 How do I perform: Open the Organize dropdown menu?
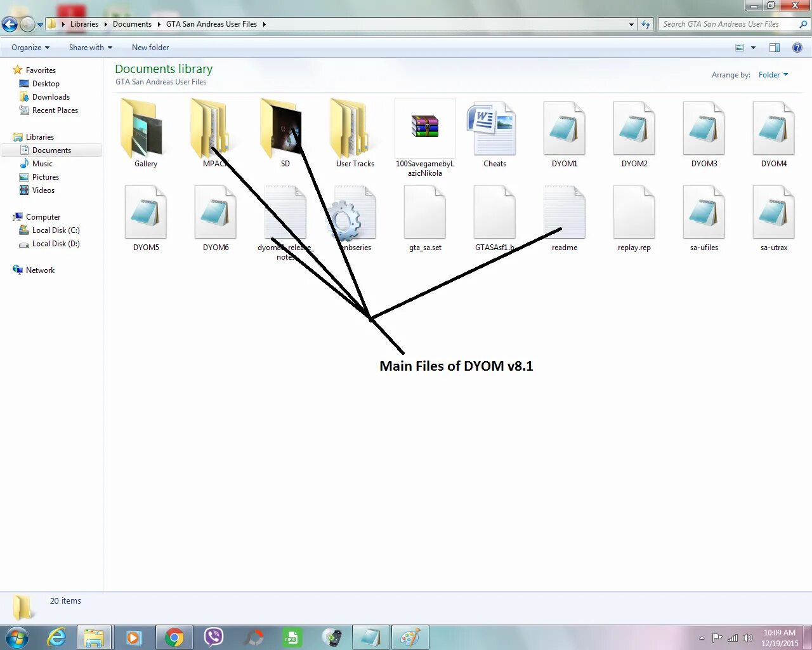click(x=30, y=48)
